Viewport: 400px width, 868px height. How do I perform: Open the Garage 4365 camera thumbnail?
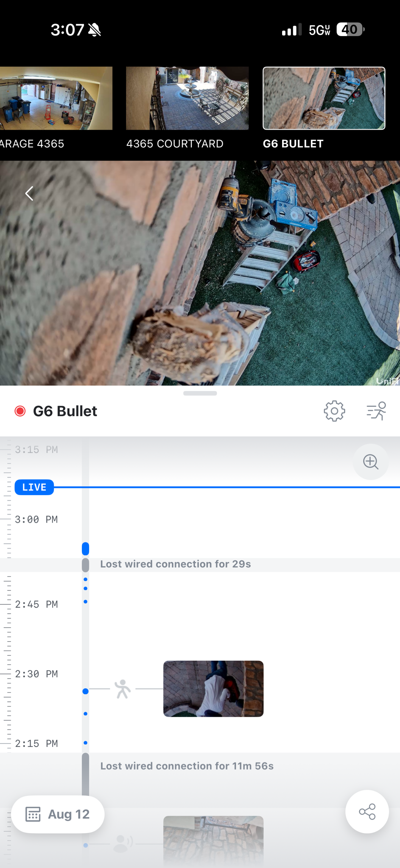click(x=56, y=108)
